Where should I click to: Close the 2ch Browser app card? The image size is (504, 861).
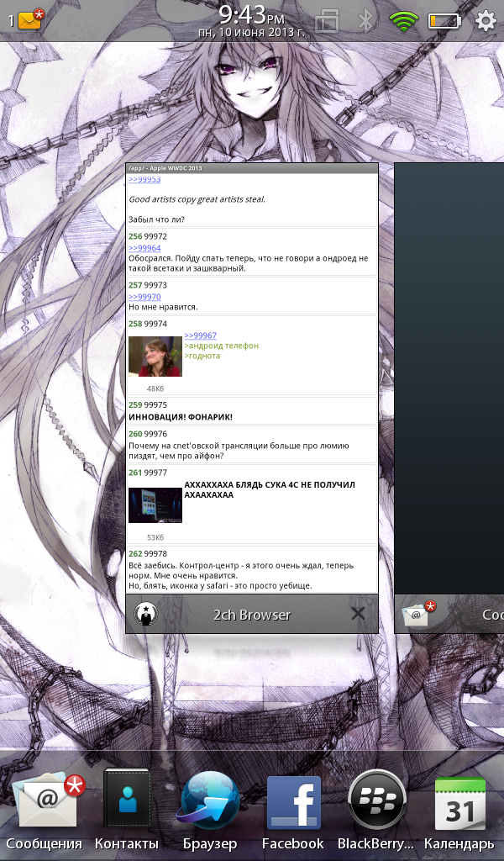358,613
